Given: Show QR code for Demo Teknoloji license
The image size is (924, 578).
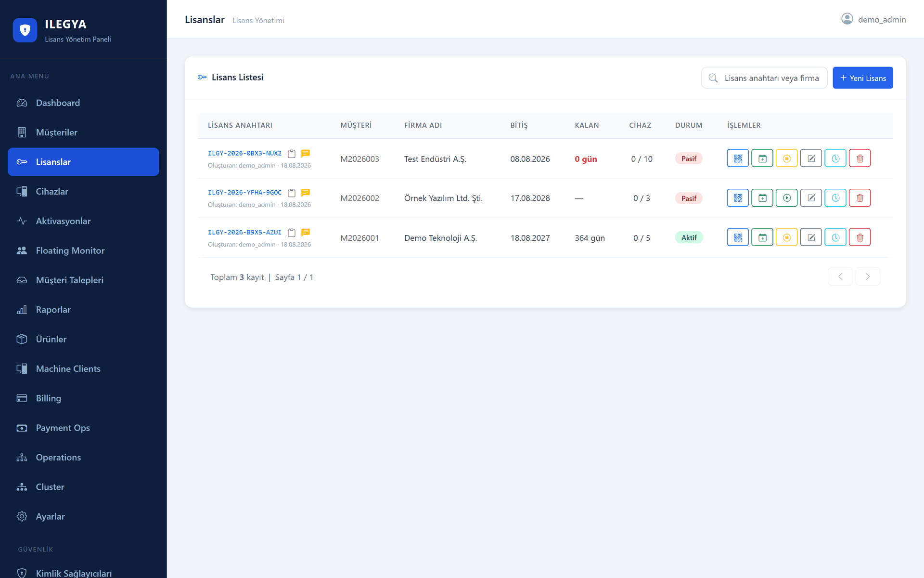Looking at the screenshot, I should (x=738, y=237).
